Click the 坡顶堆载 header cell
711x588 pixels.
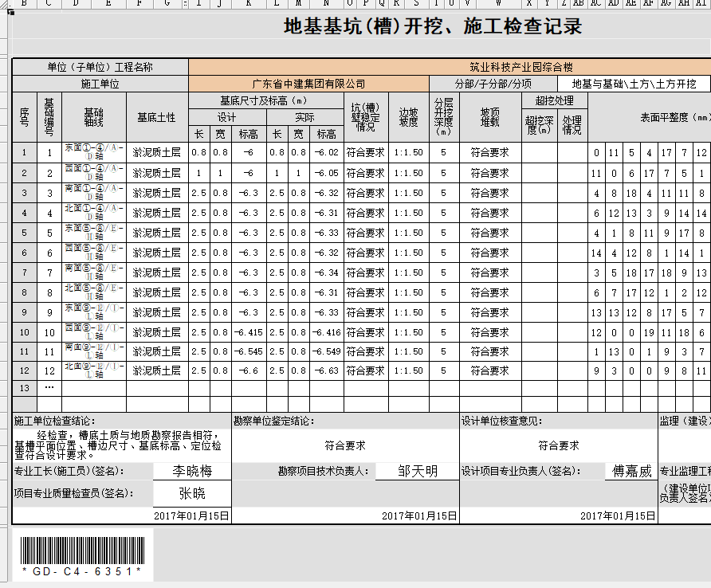click(490, 117)
